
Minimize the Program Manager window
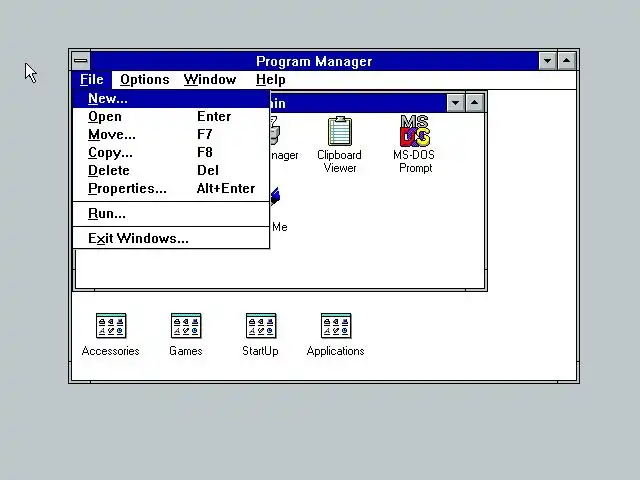tap(547, 61)
